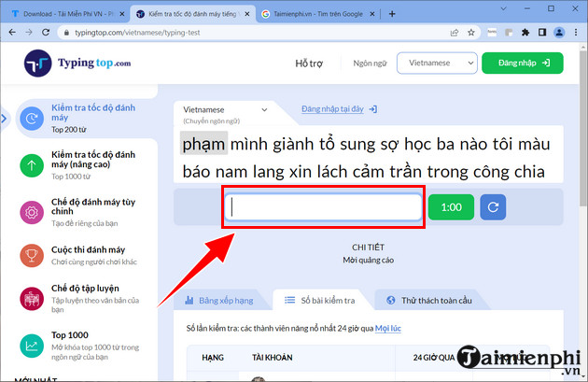Switch to the Download - Tải Miễn Phí VN tab
588x382 pixels.
click(66, 14)
